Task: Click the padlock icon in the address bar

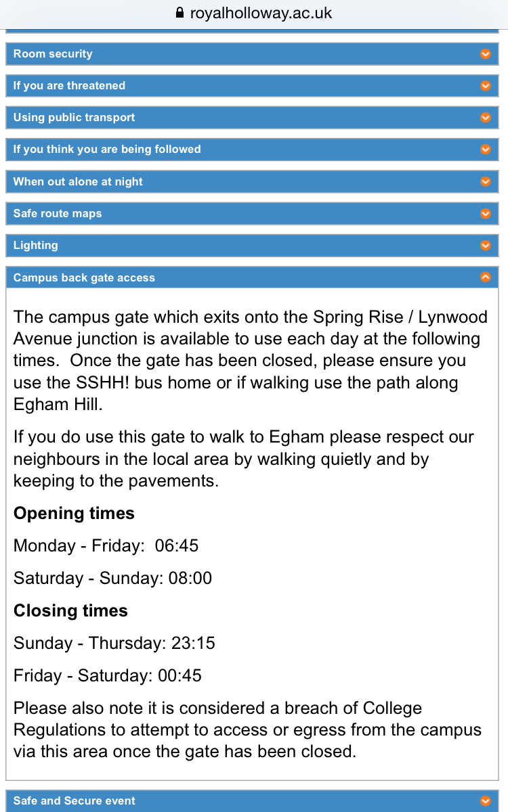Action: pos(179,13)
